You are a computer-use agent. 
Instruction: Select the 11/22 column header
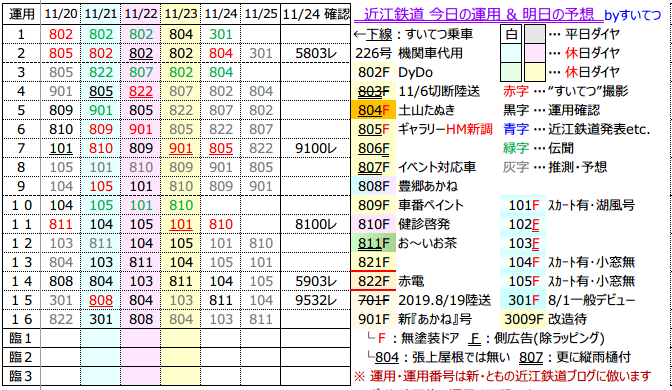[x=141, y=14]
